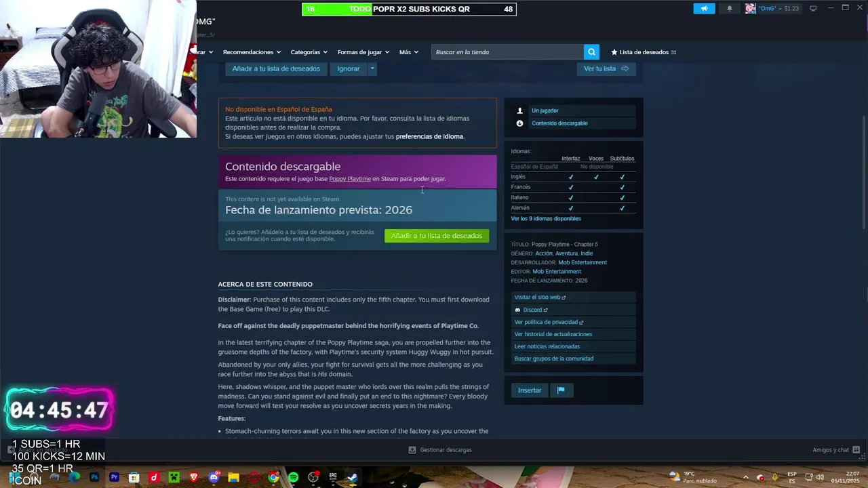Screen dimensions: 868x488
Task: Click the Buscar en la tienda search field
Action: point(507,52)
